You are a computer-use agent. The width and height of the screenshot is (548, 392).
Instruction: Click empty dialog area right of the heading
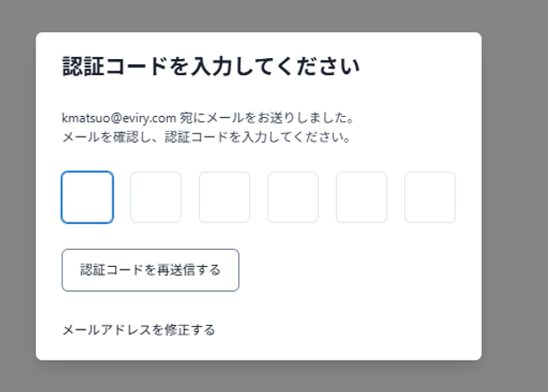pos(419,66)
